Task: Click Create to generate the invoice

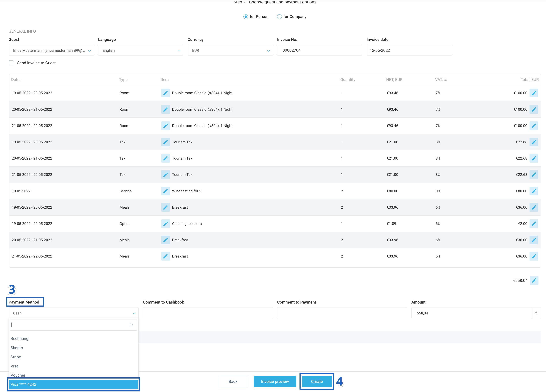Action: (317, 381)
